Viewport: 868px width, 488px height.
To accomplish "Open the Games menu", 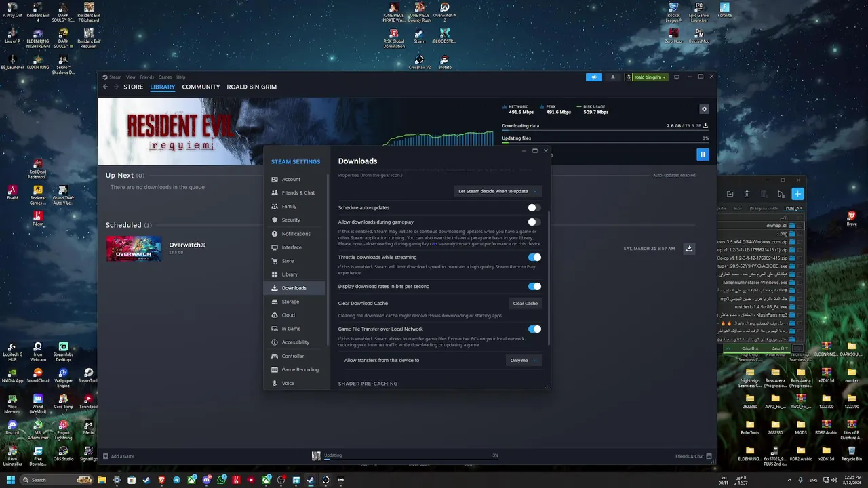I will click(x=165, y=77).
